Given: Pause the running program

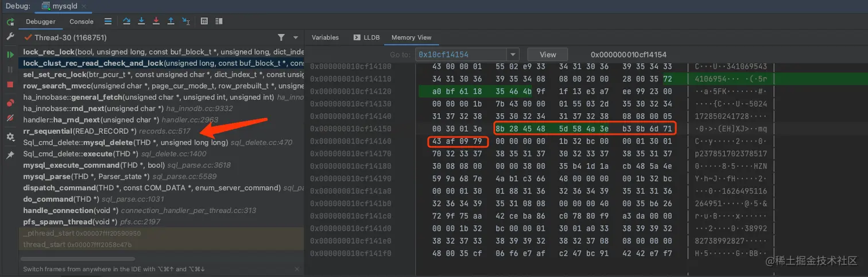Looking at the screenshot, I should click(x=10, y=70).
